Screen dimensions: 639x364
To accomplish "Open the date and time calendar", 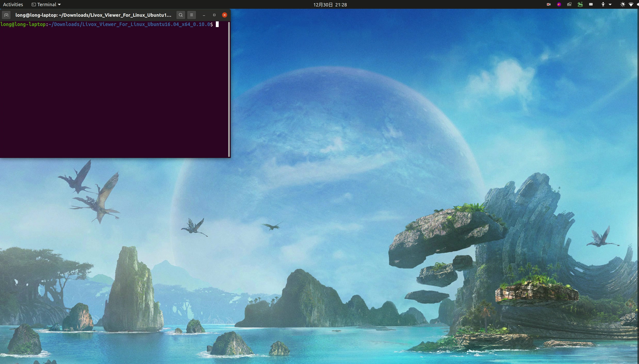I will pos(330,4).
